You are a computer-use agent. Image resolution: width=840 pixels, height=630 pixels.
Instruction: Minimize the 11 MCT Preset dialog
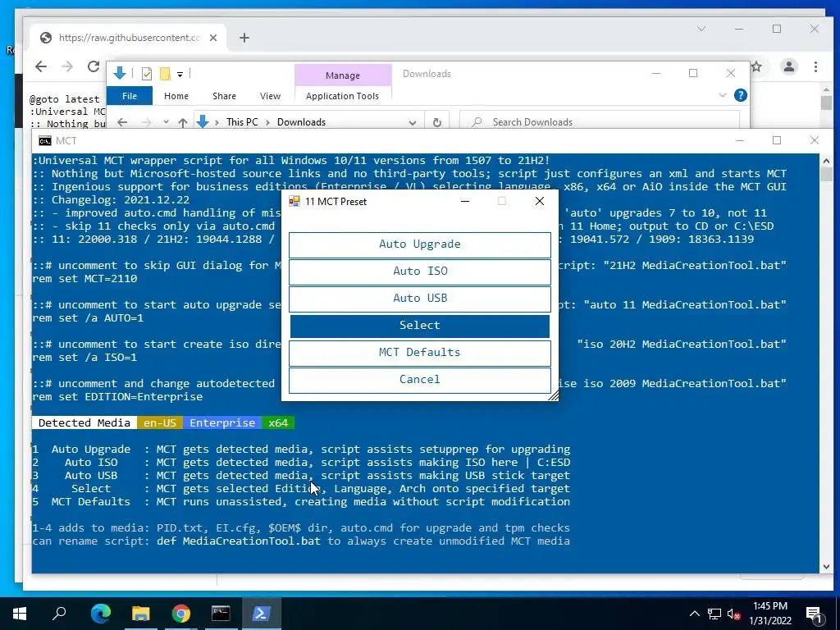coord(465,201)
